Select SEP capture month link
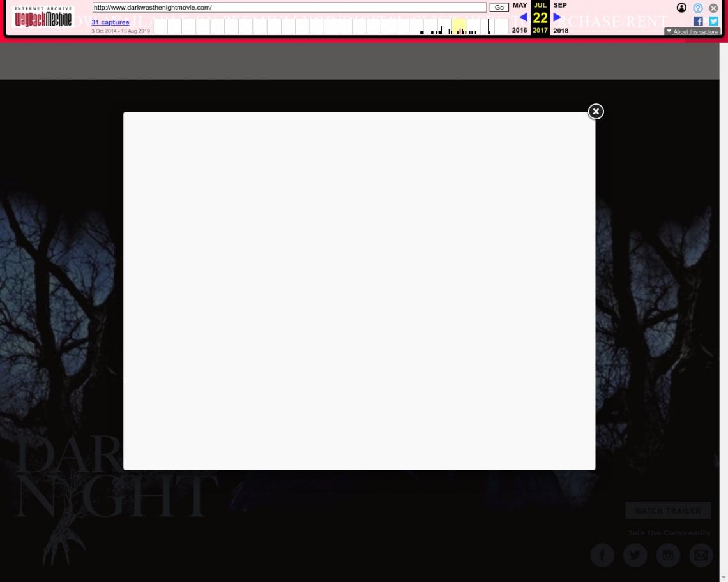Image resolution: width=728 pixels, height=582 pixels. 560,5
